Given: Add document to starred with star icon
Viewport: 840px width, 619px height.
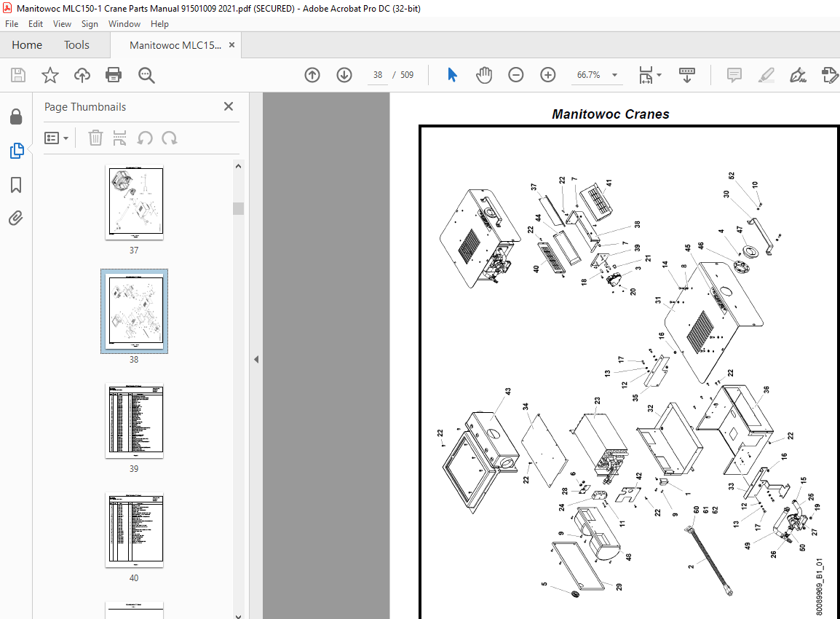Looking at the screenshot, I should 49,75.
